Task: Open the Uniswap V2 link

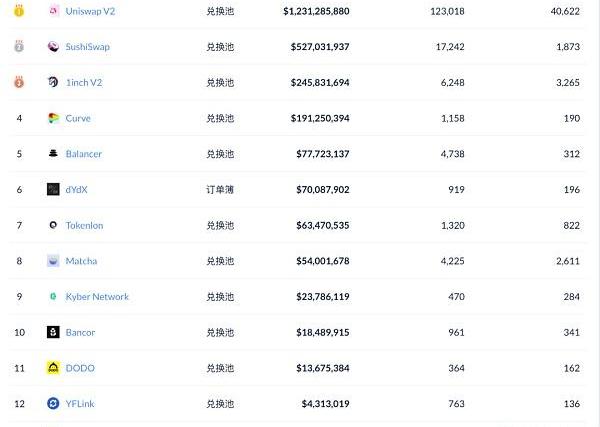Action: (x=90, y=11)
